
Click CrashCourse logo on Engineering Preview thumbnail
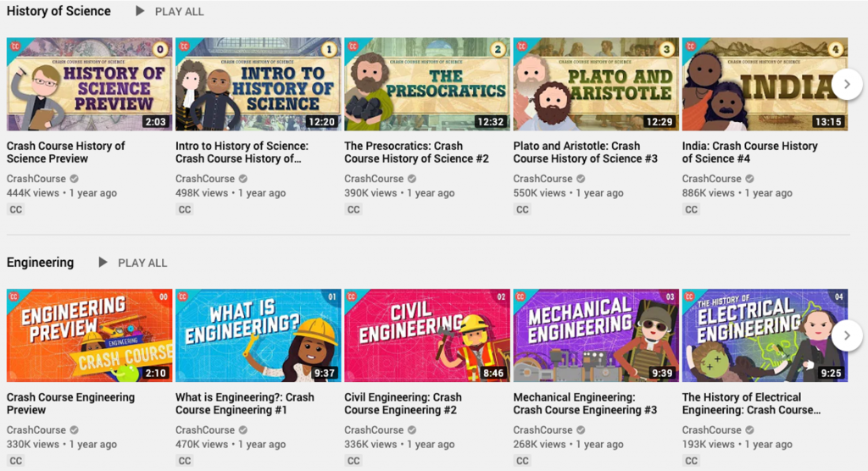(15, 297)
